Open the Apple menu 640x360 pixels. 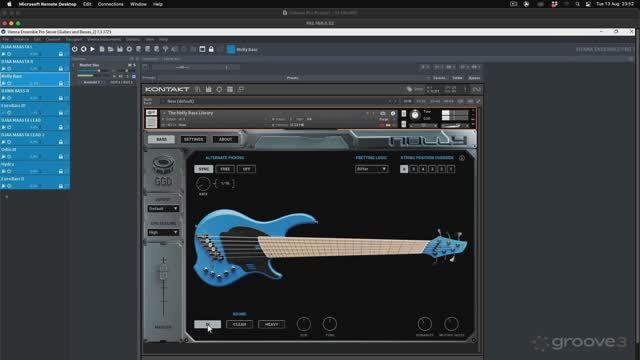9,4
